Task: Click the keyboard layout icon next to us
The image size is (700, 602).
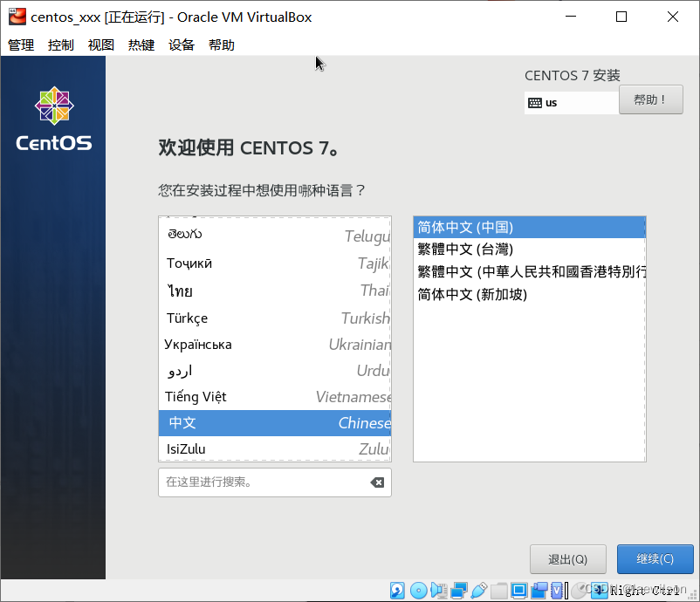Action: (535, 103)
